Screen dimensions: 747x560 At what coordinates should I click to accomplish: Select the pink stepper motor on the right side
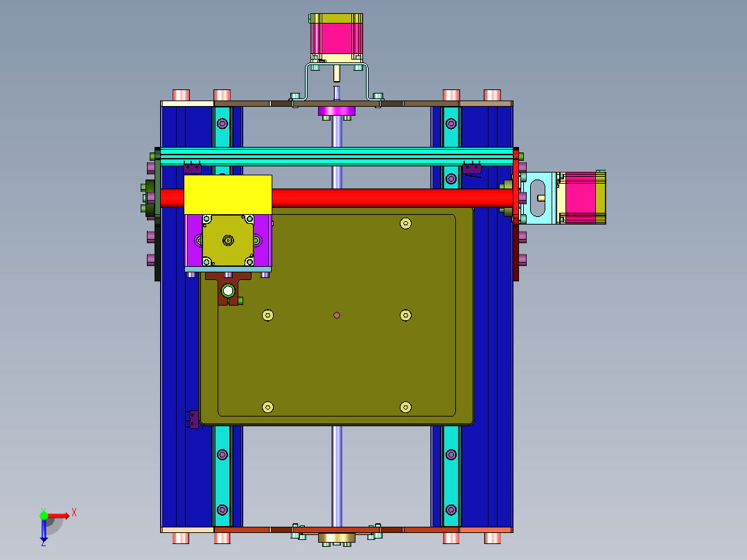582,198
